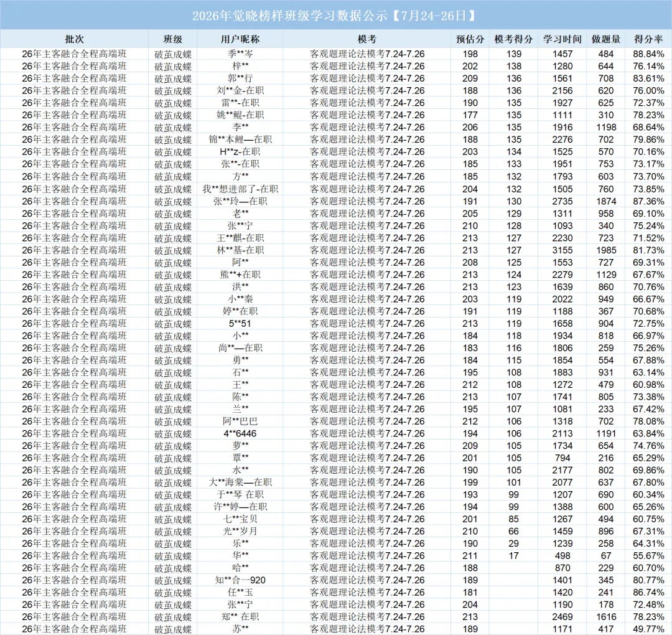This screenshot has width=672, height=635.
Task: Select the 模考 column header
Action: pos(367,39)
